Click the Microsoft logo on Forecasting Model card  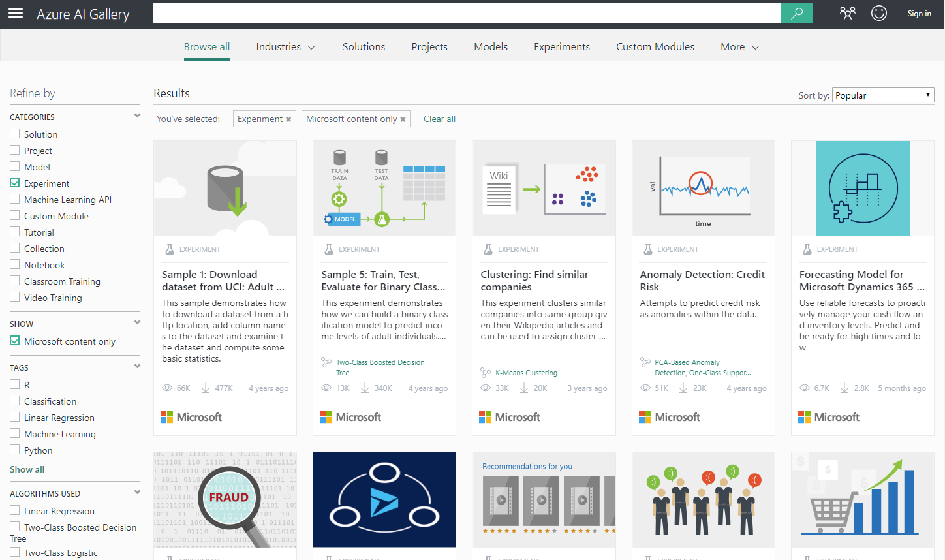point(829,417)
